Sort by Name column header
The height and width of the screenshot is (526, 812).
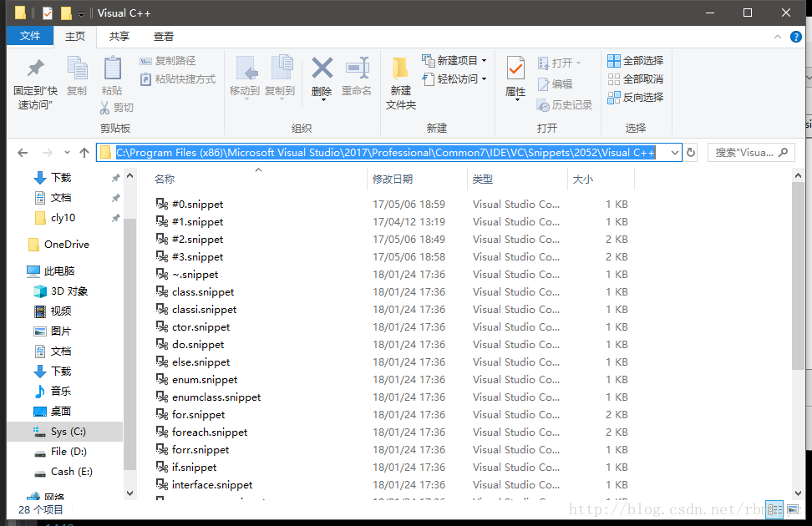(x=165, y=180)
